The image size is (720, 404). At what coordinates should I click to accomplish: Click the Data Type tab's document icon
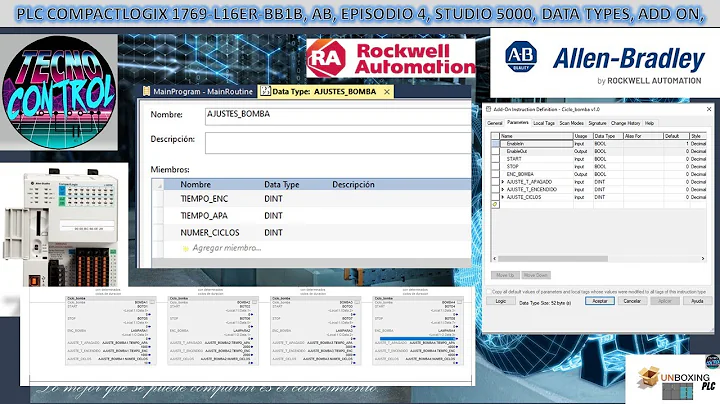tap(265, 91)
